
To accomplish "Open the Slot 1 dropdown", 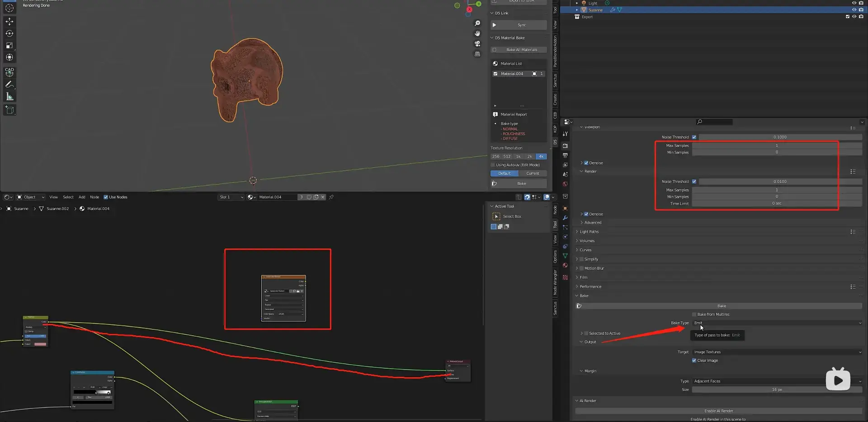I will click(231, 197).
